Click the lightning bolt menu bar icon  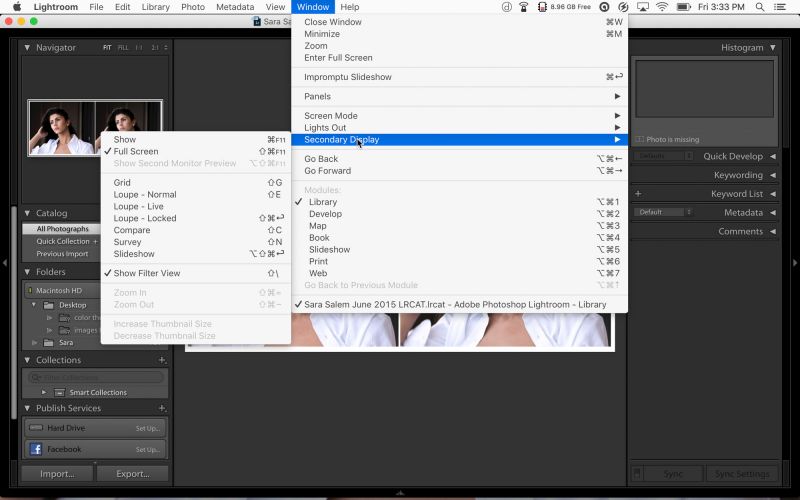(623, 7)
